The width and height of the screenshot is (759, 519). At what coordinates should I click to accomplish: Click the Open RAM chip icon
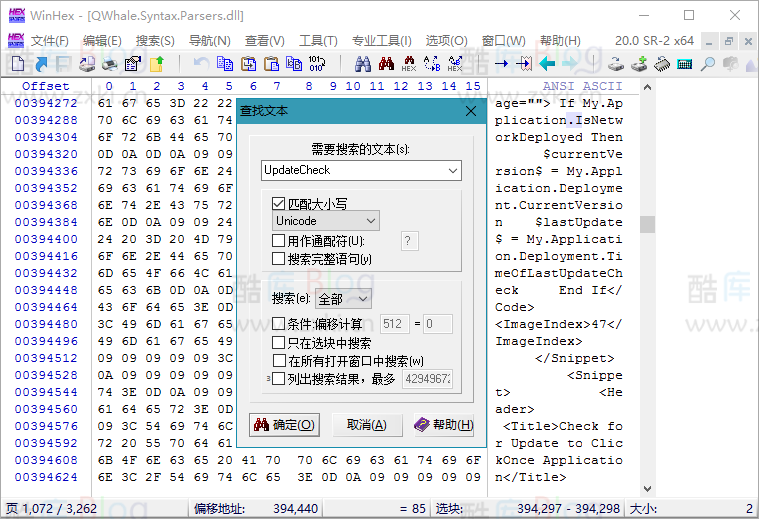662,63
